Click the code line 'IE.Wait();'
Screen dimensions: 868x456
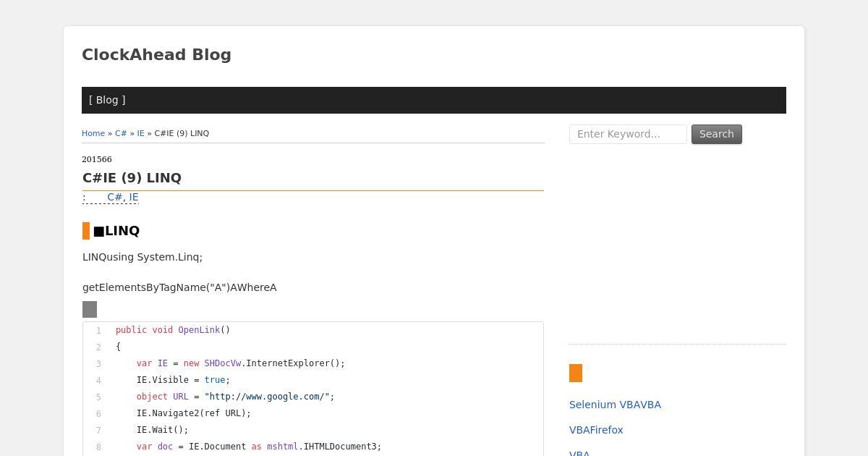pyautogui.click(x=163, y=430)
